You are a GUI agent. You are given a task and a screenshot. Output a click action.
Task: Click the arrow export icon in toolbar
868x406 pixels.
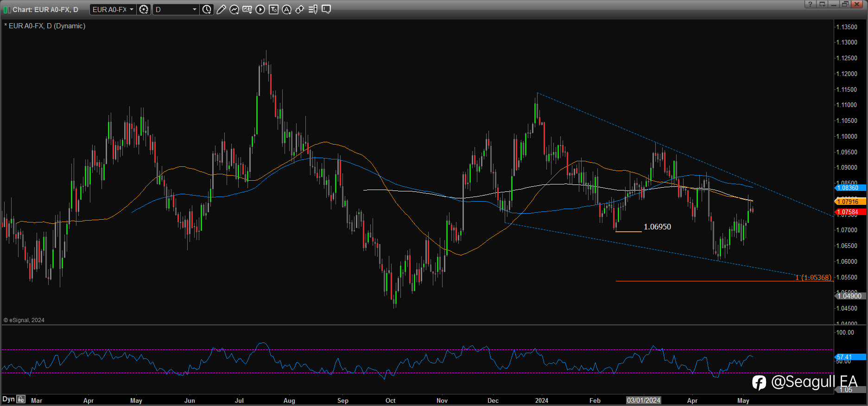299,9
